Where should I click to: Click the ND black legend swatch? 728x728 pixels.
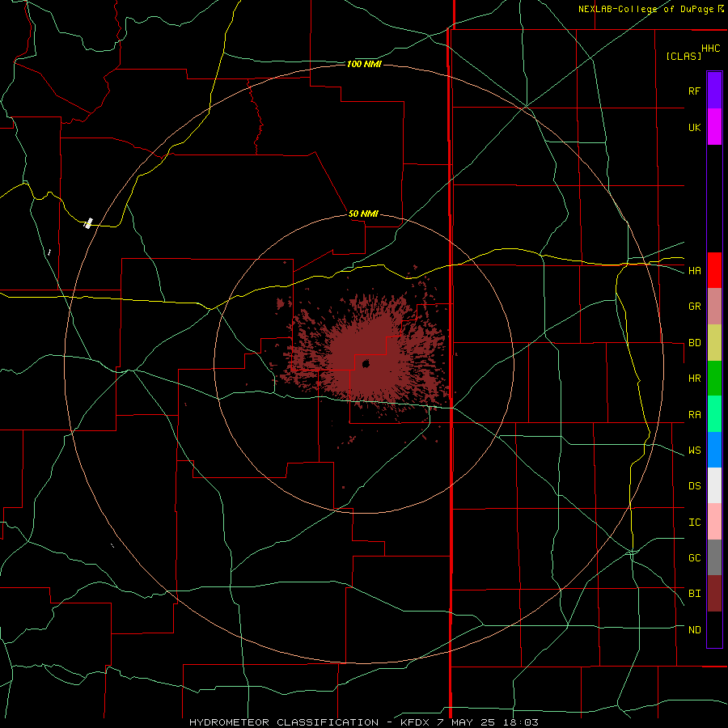click(714, 629)
